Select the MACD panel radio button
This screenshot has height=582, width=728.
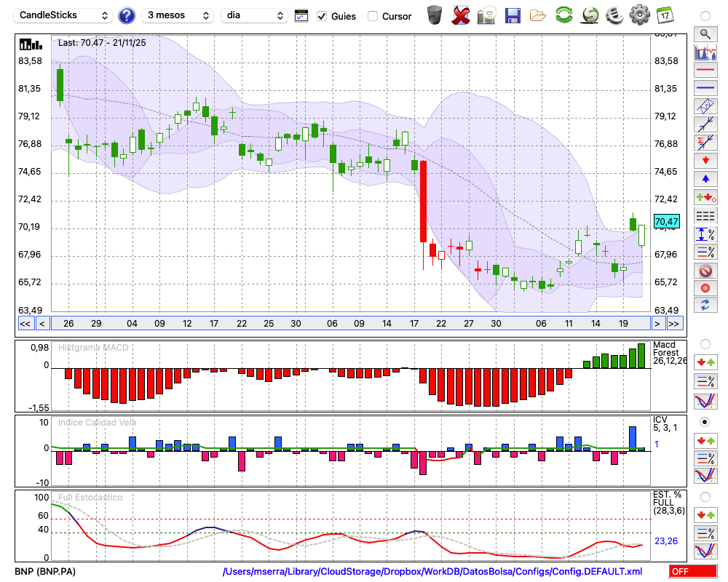(705, 344)
